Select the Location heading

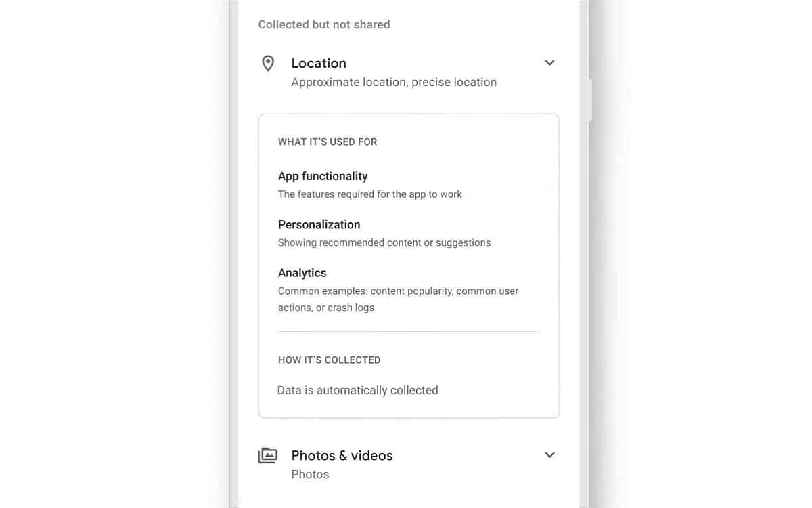point(319,63)
